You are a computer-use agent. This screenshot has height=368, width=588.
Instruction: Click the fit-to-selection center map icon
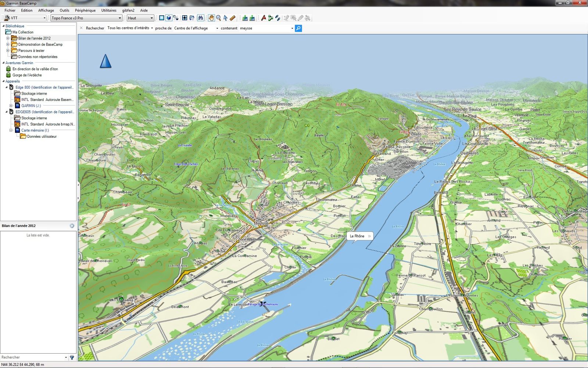pyautogui.click(x=184, y=18)
